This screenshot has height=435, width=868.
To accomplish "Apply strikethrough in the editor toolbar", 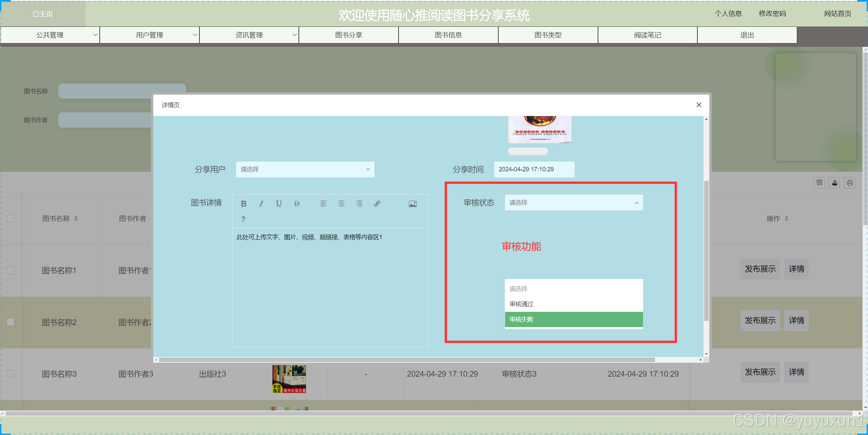I will (297, 204).
